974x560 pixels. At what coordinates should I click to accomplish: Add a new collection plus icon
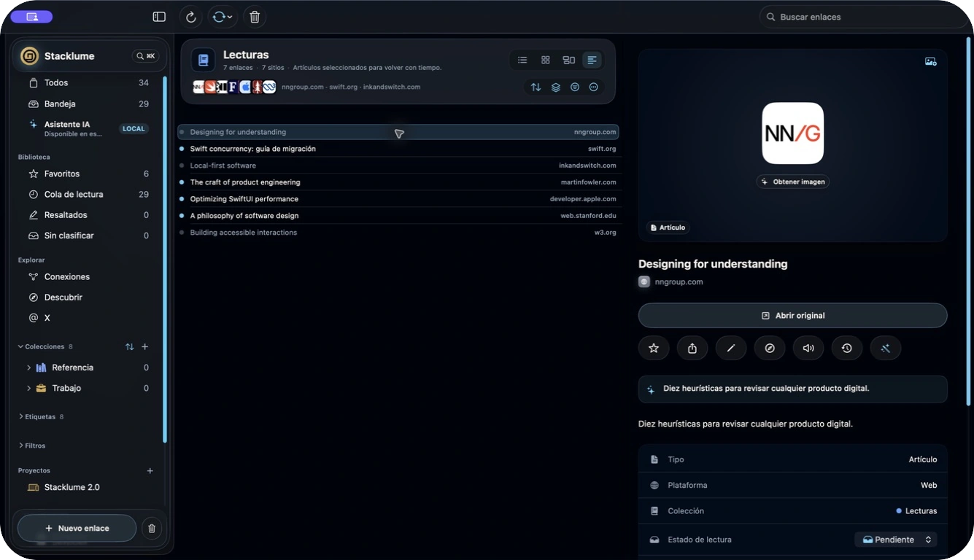(144, 347)
